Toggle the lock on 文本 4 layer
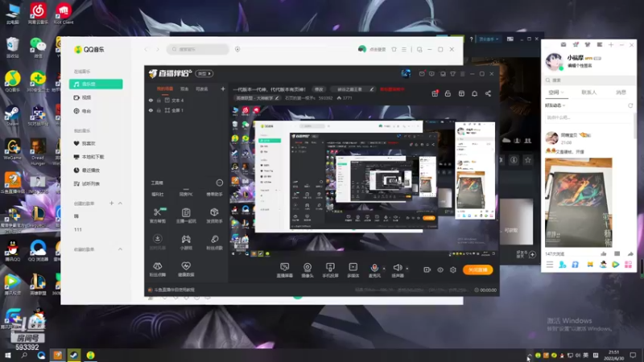The height and width of the screenshot is (362, 644). coord(159,100)
